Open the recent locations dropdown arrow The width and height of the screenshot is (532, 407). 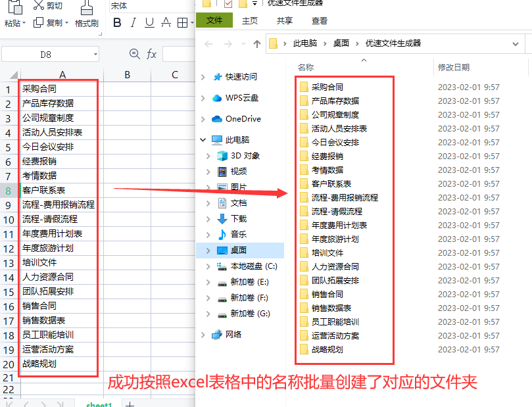click(x=243, y=44)
